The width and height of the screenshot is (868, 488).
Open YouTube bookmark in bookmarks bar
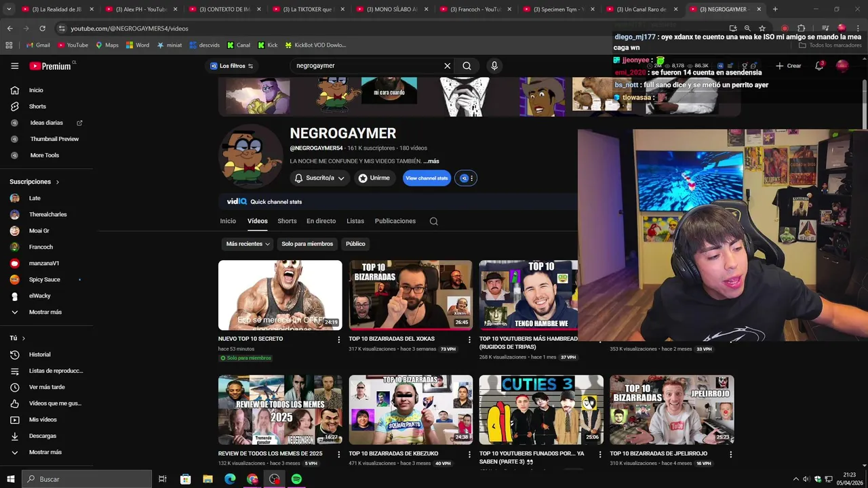pyautogui.click(x=73, y=45)
